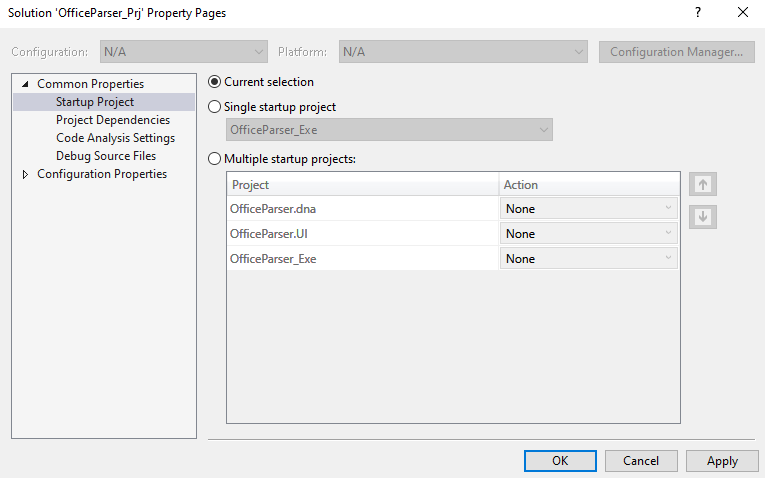765x478 pixels.
Task: Close the Property Pages dialog
Action: click(743, 12)
